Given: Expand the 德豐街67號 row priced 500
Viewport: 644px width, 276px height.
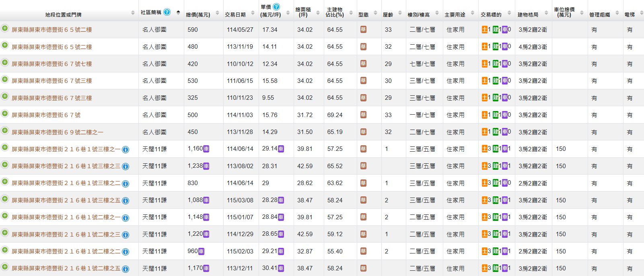Looking at the screenshot, I should click(x=5, y=113).
